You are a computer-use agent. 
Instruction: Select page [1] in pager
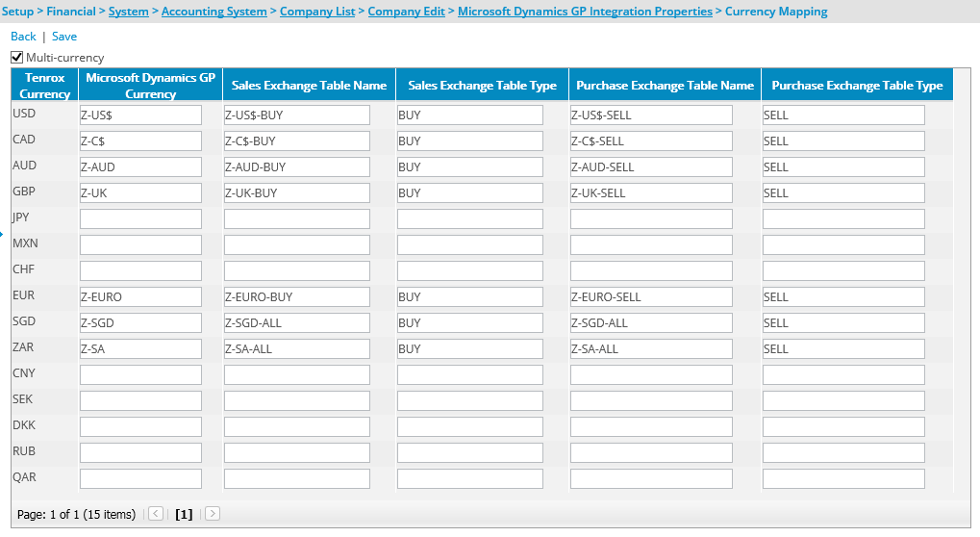point(184,515)
